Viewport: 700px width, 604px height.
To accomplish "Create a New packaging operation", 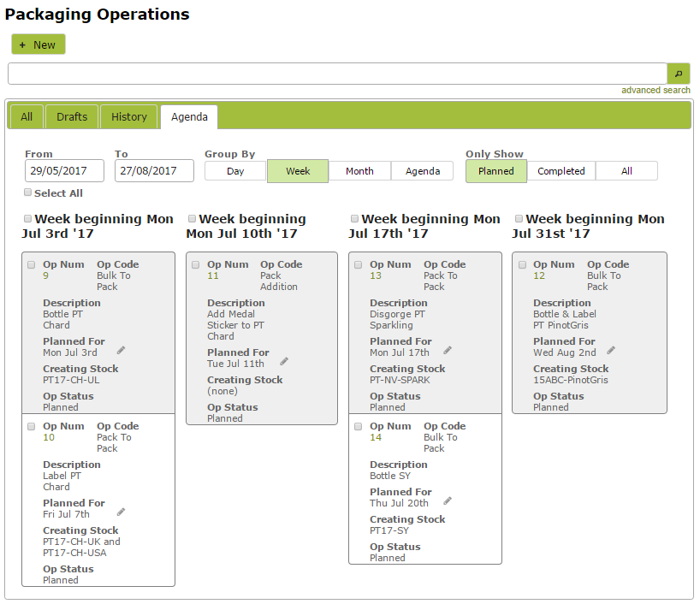I will coord(39,44).
